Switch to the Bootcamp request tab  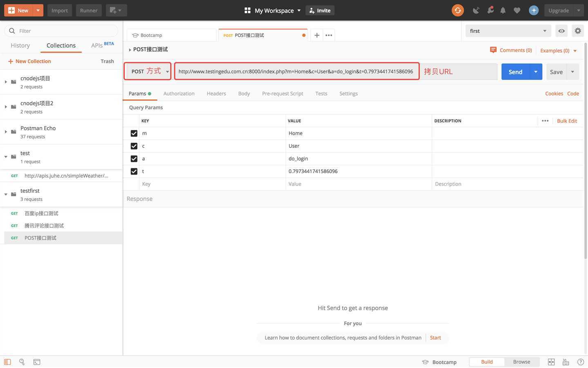[x=171, y=35]
